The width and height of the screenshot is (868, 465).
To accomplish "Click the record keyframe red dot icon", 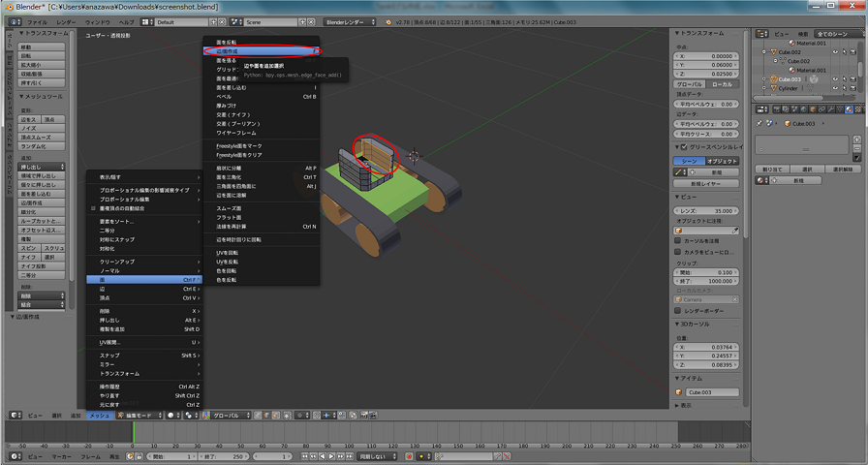I will [x=410, y=455].
